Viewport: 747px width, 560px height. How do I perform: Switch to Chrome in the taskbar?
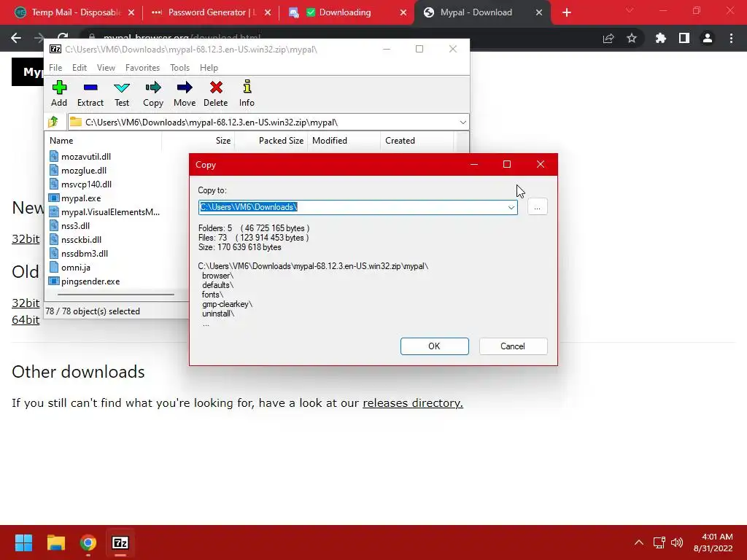click(88, 542)
